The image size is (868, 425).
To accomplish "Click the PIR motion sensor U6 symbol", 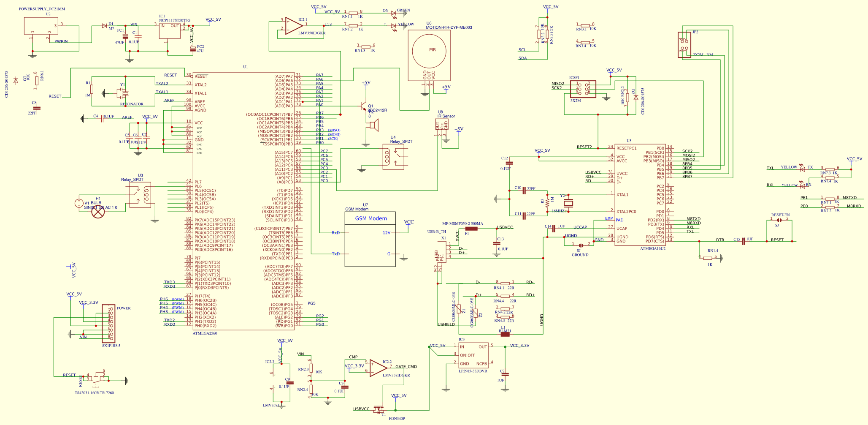I will coord(431,51).
